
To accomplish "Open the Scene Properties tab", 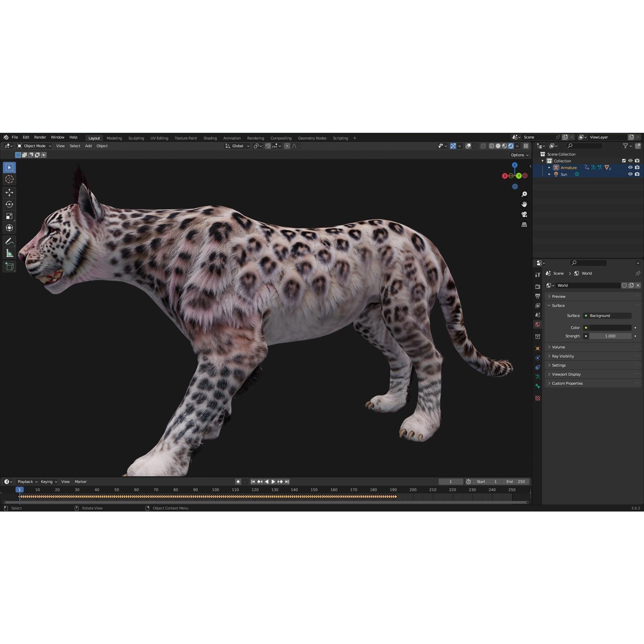I will pyautogui.click(x=538, y=315).
